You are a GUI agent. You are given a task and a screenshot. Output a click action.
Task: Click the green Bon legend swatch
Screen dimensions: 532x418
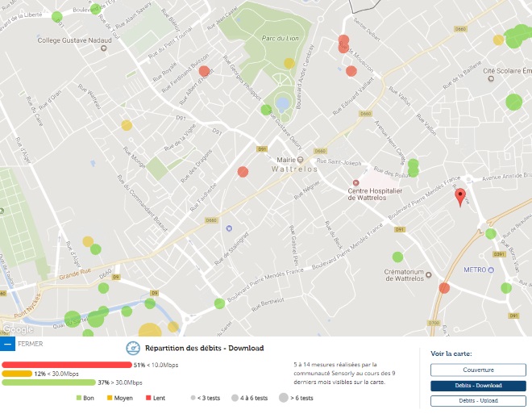point(79,398)
